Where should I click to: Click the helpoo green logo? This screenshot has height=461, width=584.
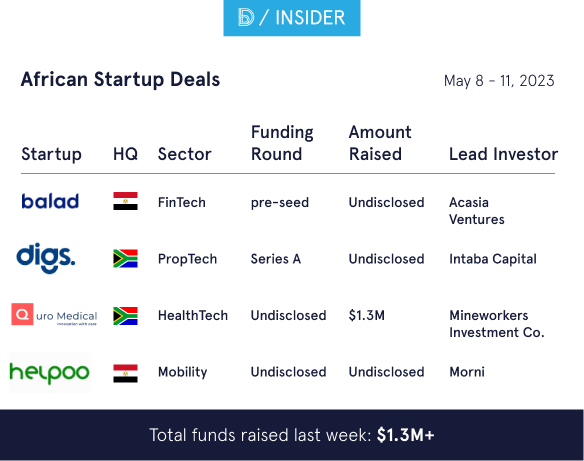(50, 373)
